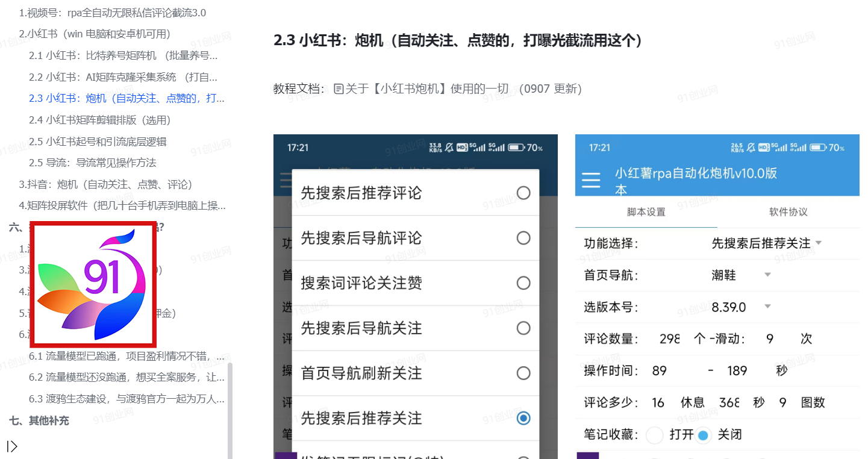Go to outline item 6.2 流量模型还没跑通

point(126,378)
